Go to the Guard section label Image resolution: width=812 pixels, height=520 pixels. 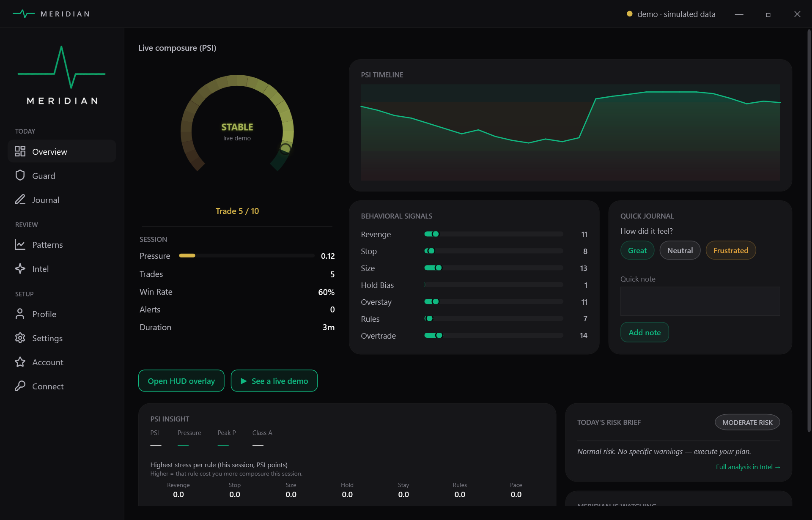44,176
